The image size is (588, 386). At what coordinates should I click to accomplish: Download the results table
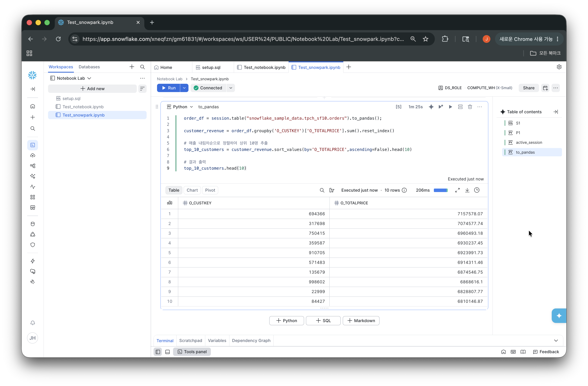(467, 190)
